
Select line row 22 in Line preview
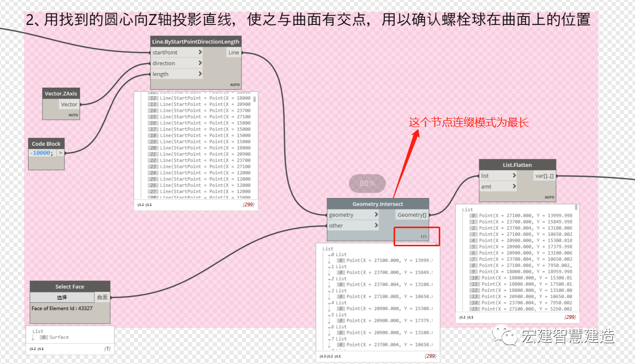[x=200, y=160]
